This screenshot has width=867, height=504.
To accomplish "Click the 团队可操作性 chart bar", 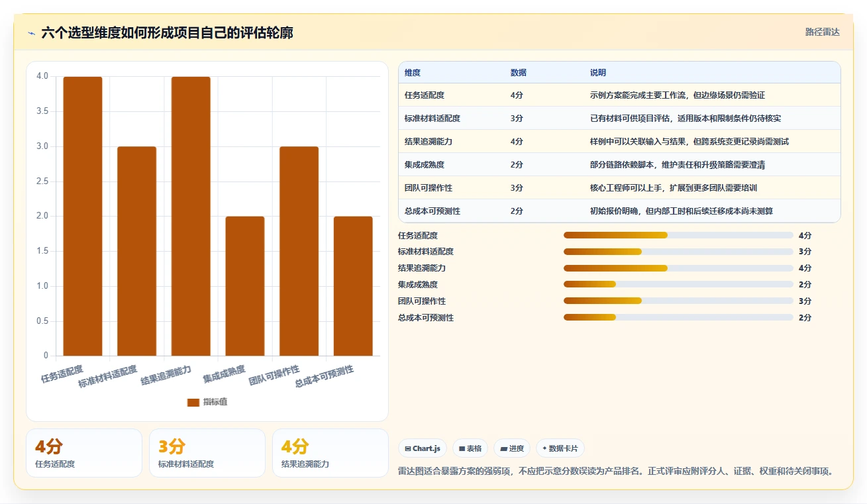I will 299,251.
